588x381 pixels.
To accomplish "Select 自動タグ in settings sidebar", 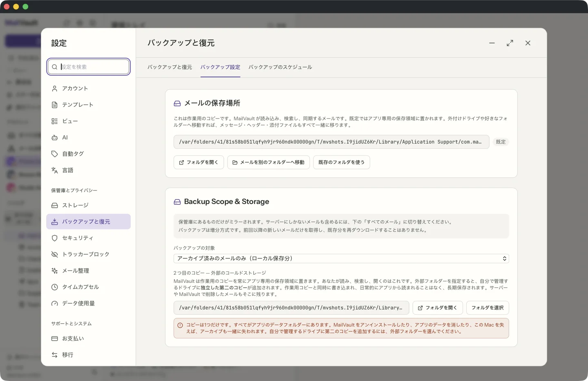I will coord(88,154).
